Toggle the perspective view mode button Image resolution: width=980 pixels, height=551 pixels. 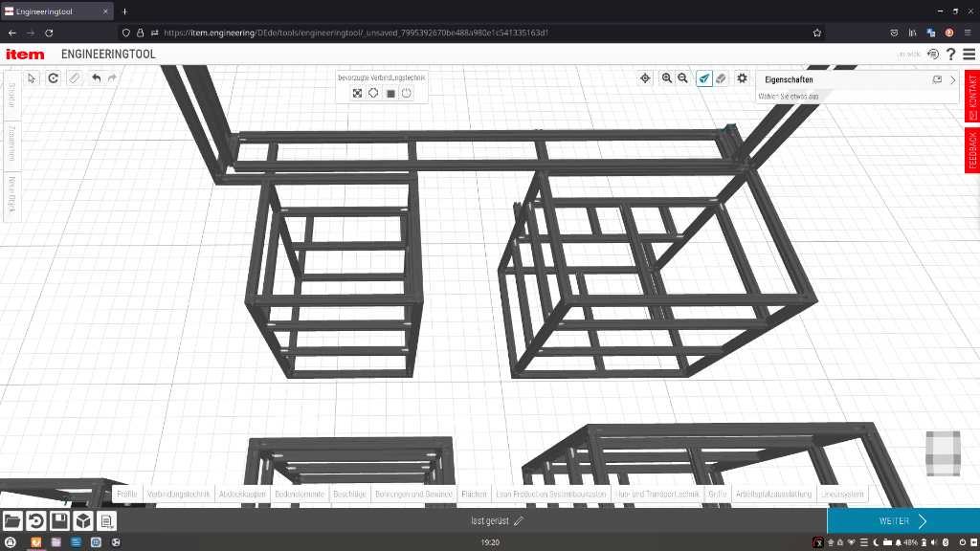click(704, 78)
